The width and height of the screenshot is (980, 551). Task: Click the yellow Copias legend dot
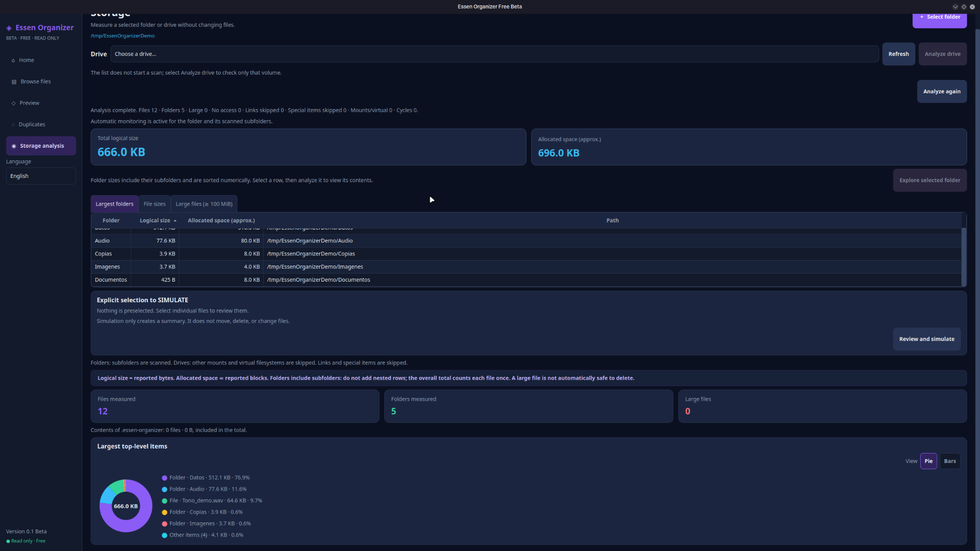[x=165, y=512]
